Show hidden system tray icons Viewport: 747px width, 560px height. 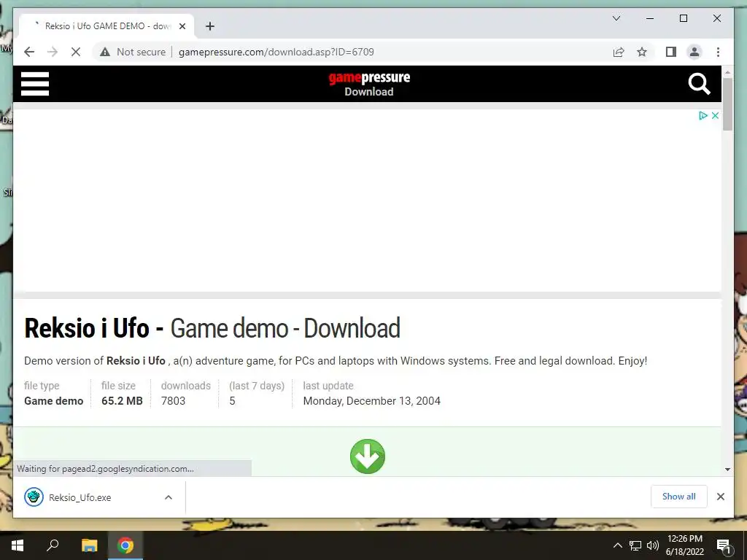coord(617,545)
